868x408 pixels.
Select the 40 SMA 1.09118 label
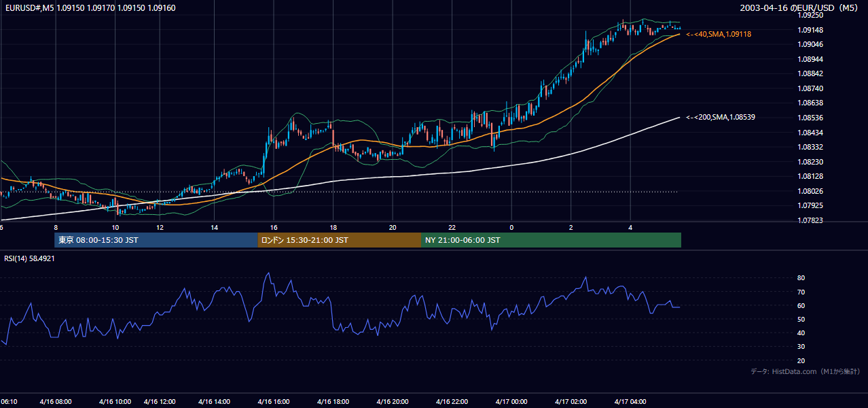pyautogui.click(x=719, y=34)
